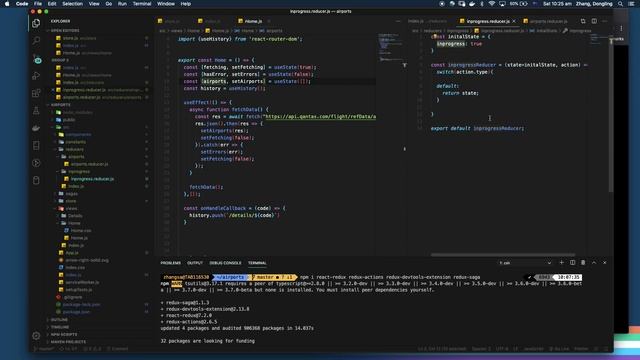Click the Bluetooth icon in menu bar
Image resolution: width=640 pixels, height=360 pixels.
click(482, 4)
